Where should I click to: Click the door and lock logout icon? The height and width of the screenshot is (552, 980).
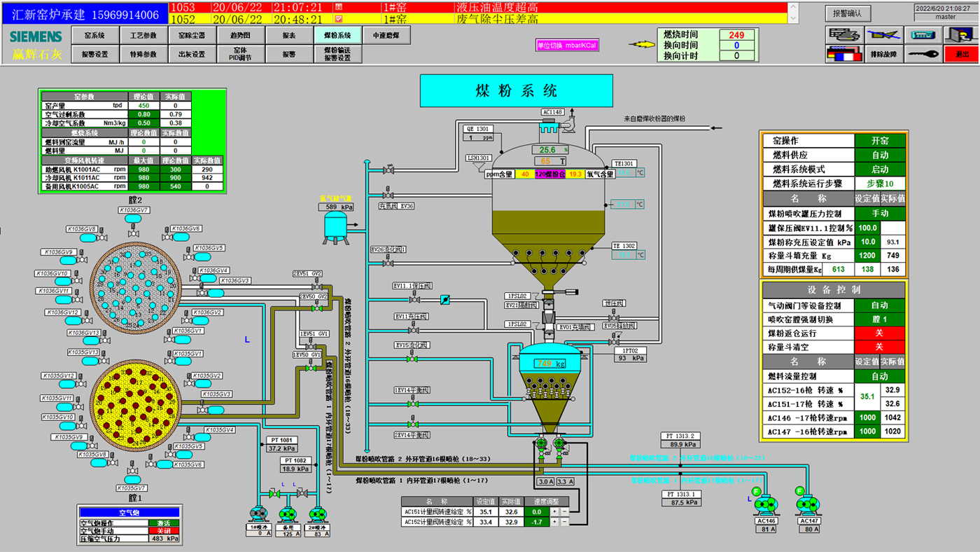click(x=961, y=34)
